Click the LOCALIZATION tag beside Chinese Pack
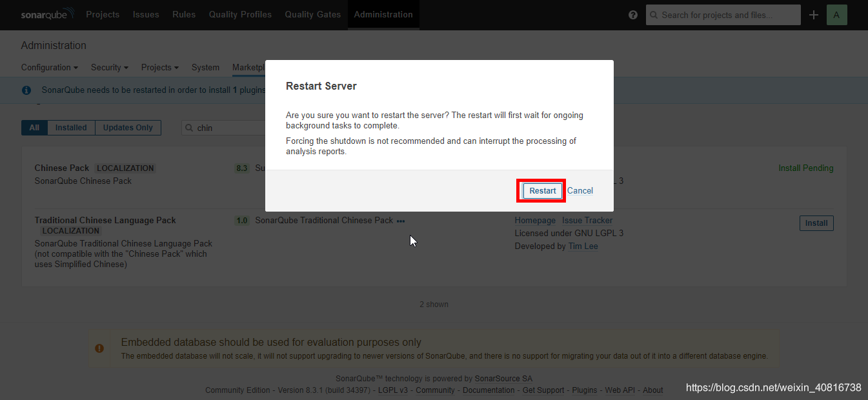The height and width of the screenshot is (400, 868). [x=125, y=168]
